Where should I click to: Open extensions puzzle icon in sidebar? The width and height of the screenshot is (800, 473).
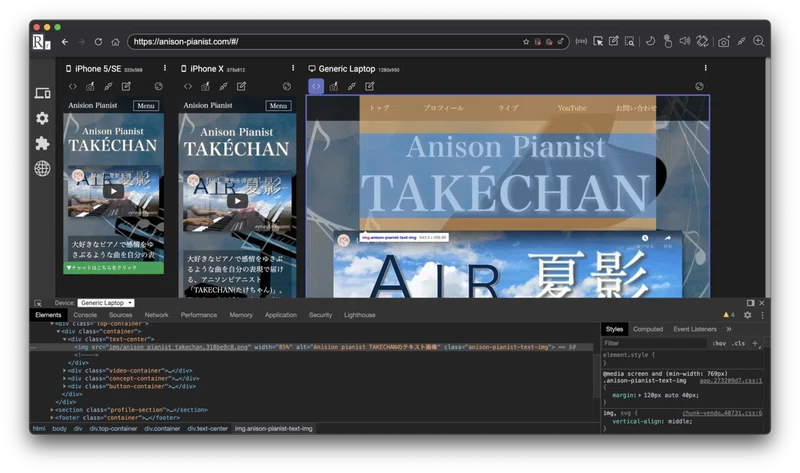pyautogui.click(x=42, y=143)
